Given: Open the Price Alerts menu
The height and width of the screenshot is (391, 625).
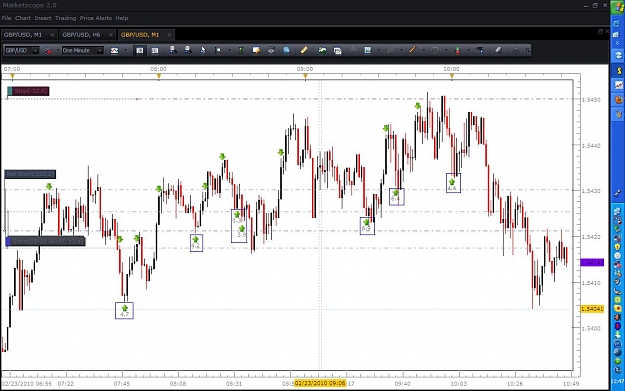Looking at the screenshot, I should pyautogui.click(x=96, y=18).
